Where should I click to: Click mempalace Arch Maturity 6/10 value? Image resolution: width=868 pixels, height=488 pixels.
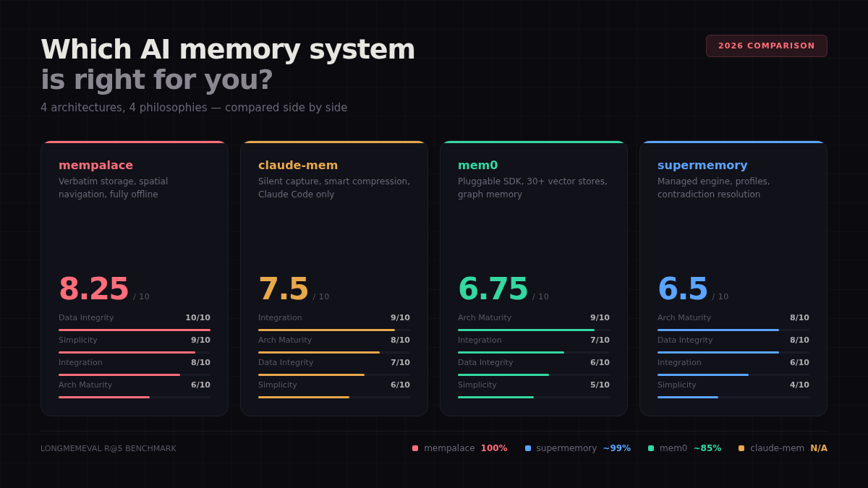click(200, 385)
